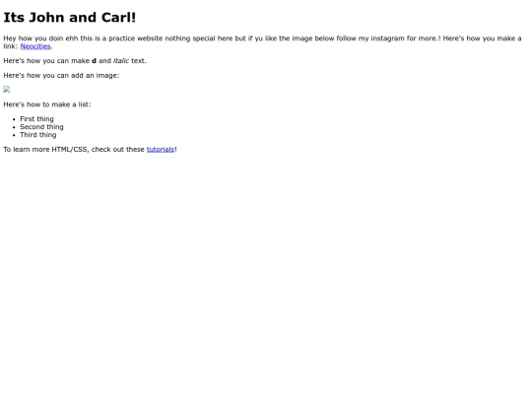Open the Neocities hyperlink
Viewport: 532px width, 399px height.
point(35,46)
